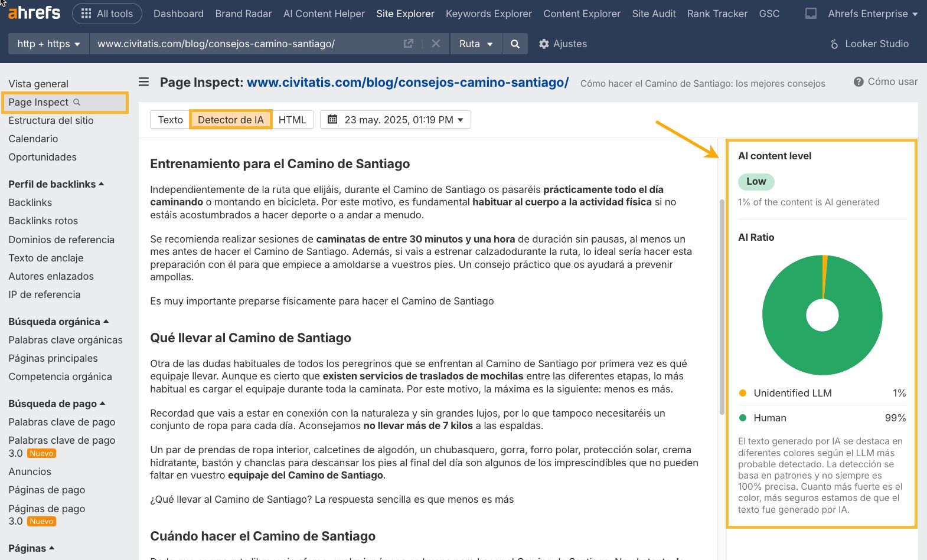Go to Dashboard in top navigation
The height and width of the screenshot is (560, 927).
click(178, 14)
